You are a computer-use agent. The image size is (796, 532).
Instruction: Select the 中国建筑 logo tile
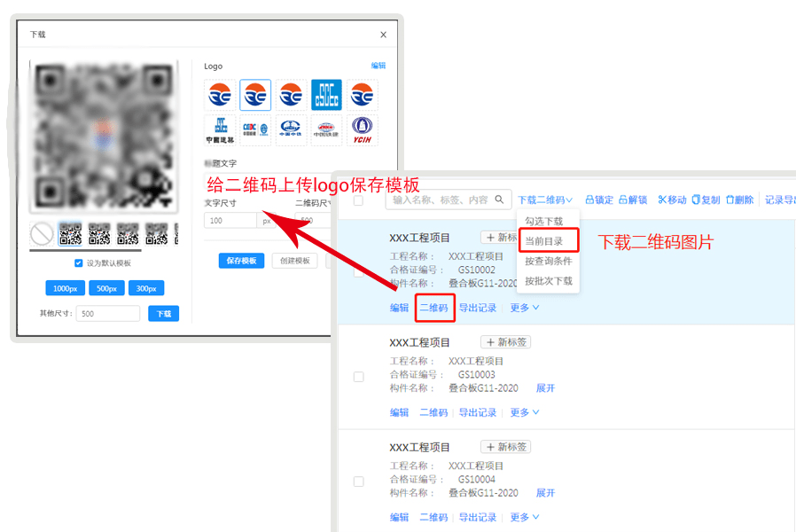(x=220, y=130)
